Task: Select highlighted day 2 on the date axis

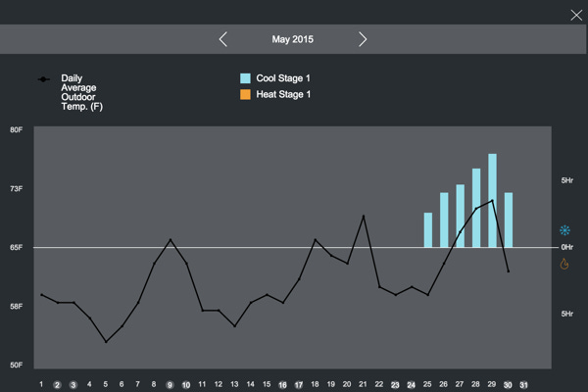Action: 57,385
